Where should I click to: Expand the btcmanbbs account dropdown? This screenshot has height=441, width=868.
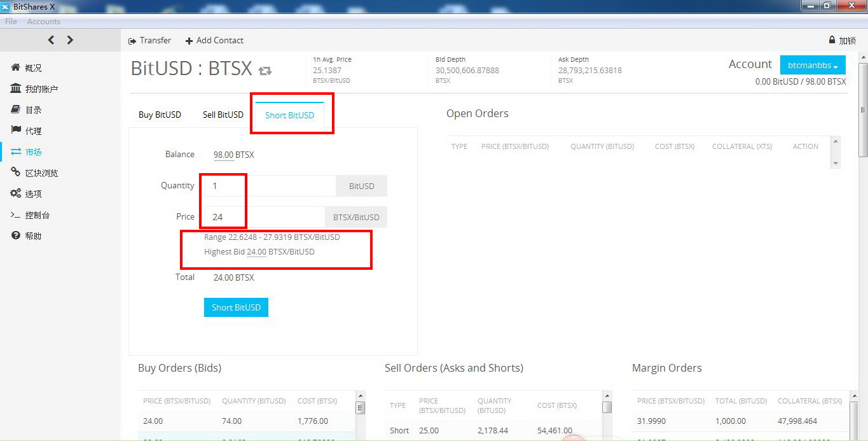tap(813, 66)
